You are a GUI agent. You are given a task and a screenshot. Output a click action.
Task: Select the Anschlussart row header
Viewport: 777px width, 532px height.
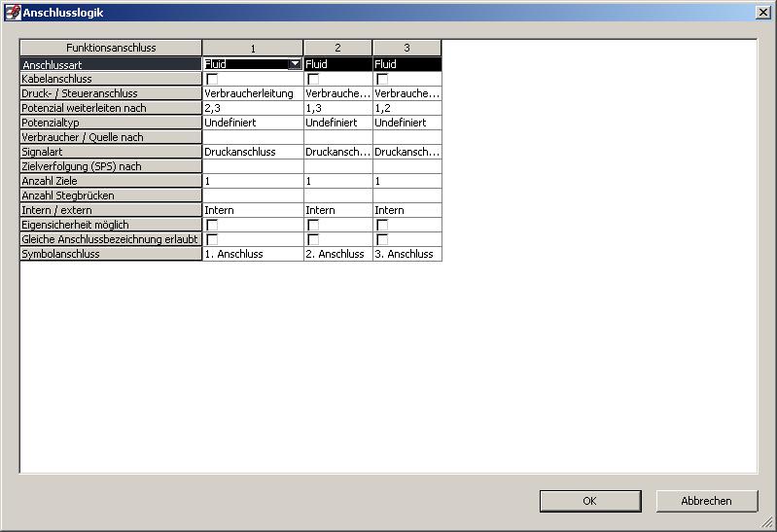tap(111, 64)
